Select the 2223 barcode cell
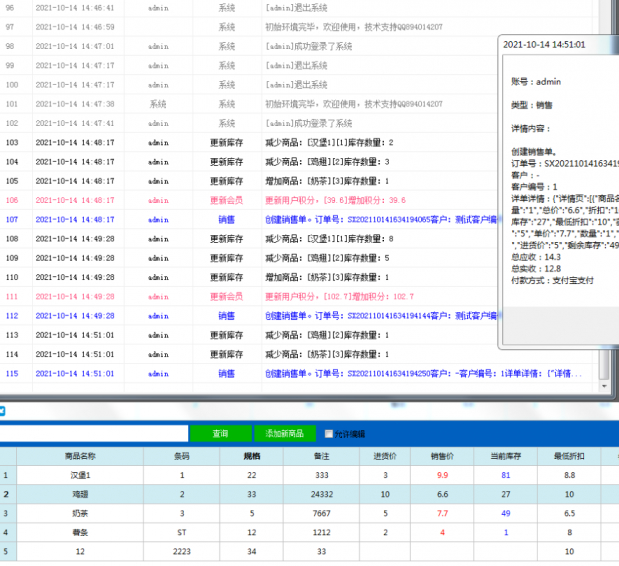 182,551
